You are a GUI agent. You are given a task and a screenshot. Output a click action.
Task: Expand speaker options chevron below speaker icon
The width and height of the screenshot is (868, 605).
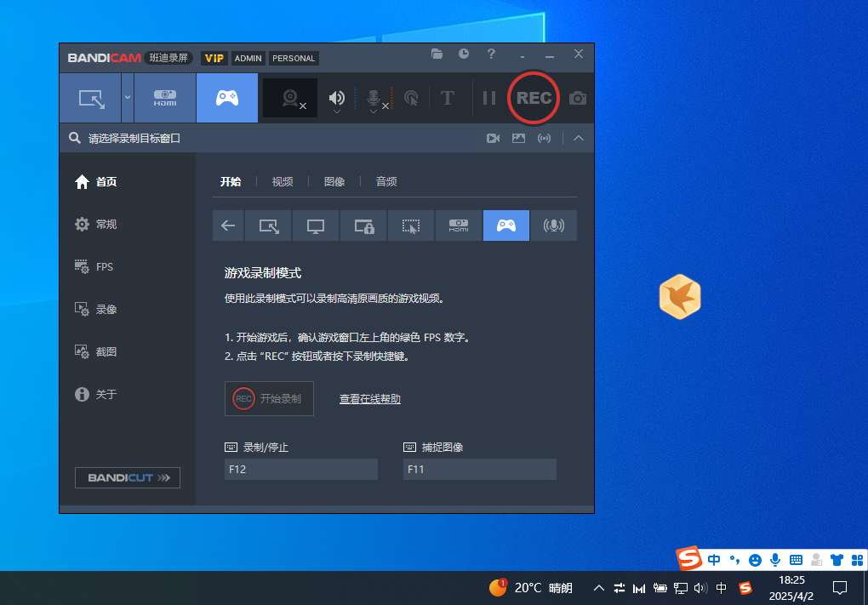[337, 111]
